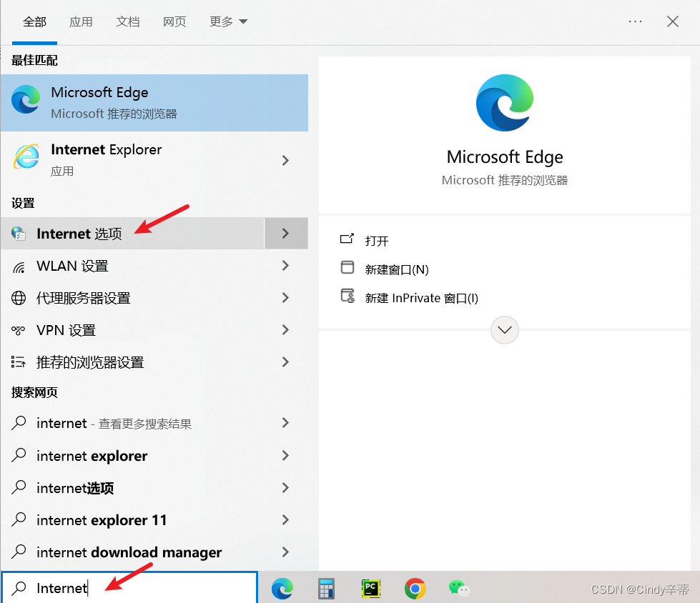Viewport: 700px width, 603px height.
Task: Switch to the 网页 tab
Action: pos(174,21)
